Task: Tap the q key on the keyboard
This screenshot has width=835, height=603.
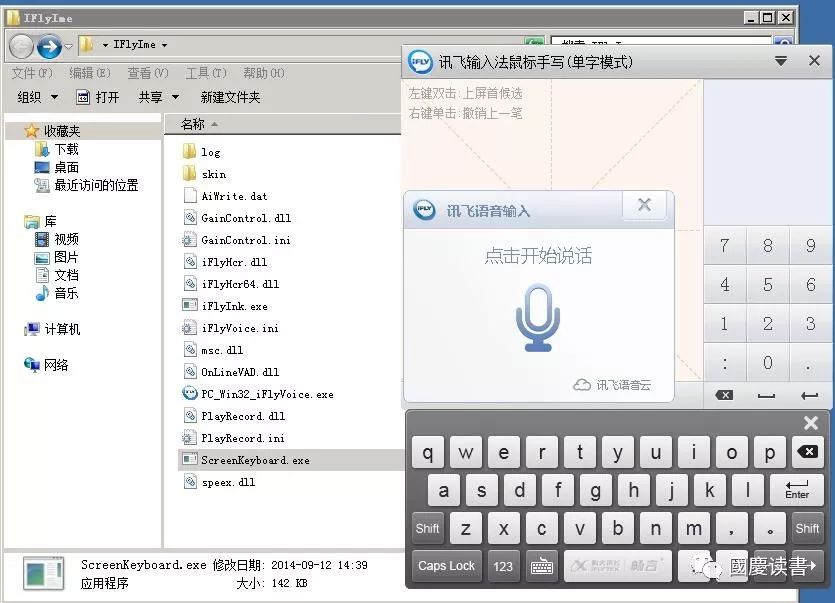Action: [x=428, y=452]
